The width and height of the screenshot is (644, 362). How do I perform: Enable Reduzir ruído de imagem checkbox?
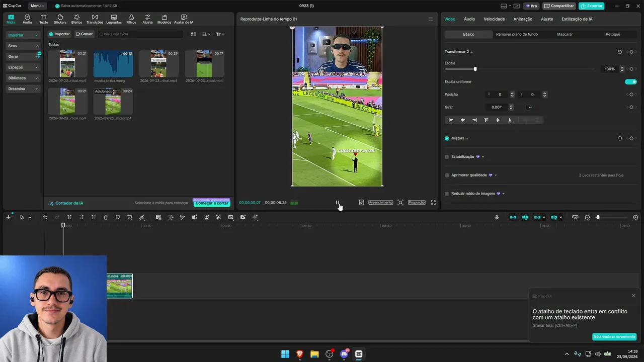(447, 194)
